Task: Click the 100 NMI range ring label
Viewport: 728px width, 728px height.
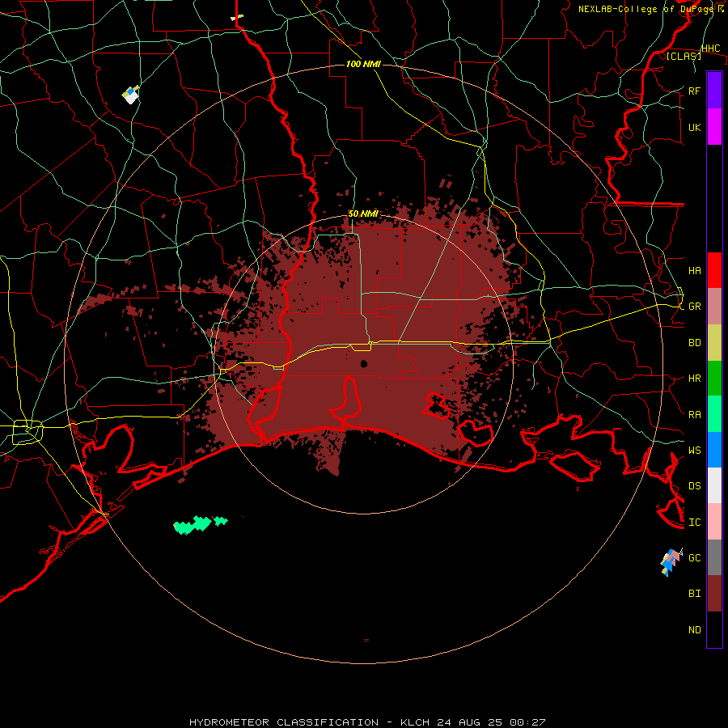Action: pos(363,64)
